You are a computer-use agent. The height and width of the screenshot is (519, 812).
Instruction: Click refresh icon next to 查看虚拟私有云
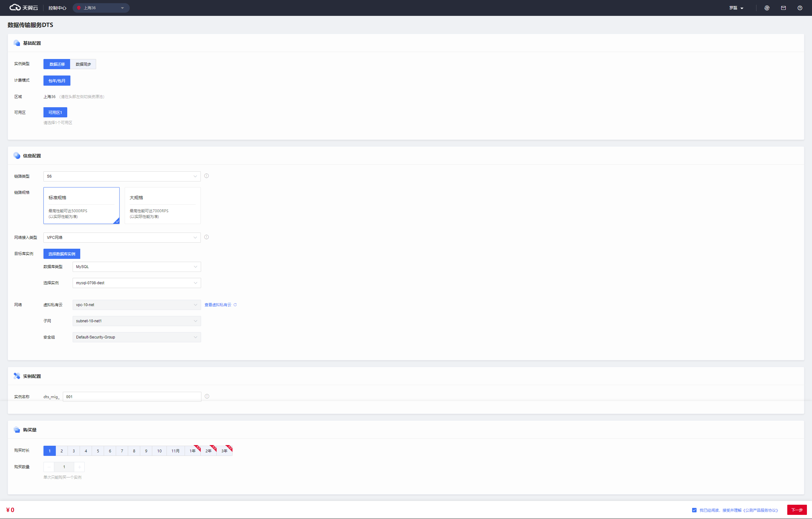click(235, 305)
